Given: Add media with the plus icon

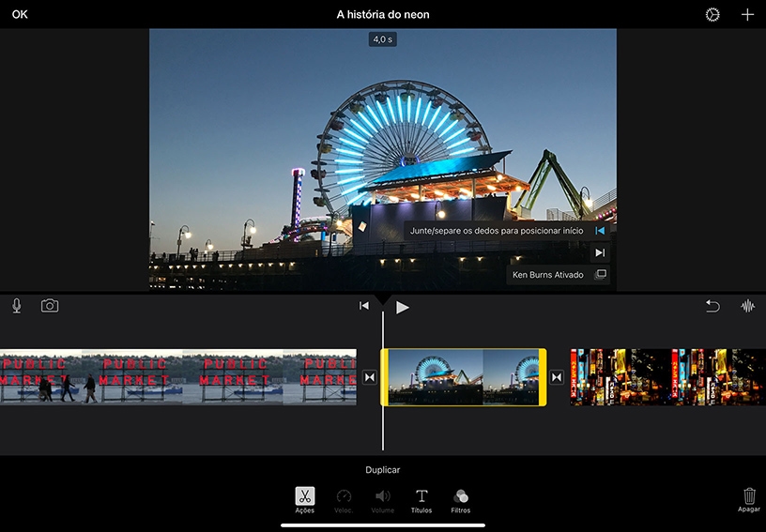Looking at the screenshot, I should (x=747, y=15).
